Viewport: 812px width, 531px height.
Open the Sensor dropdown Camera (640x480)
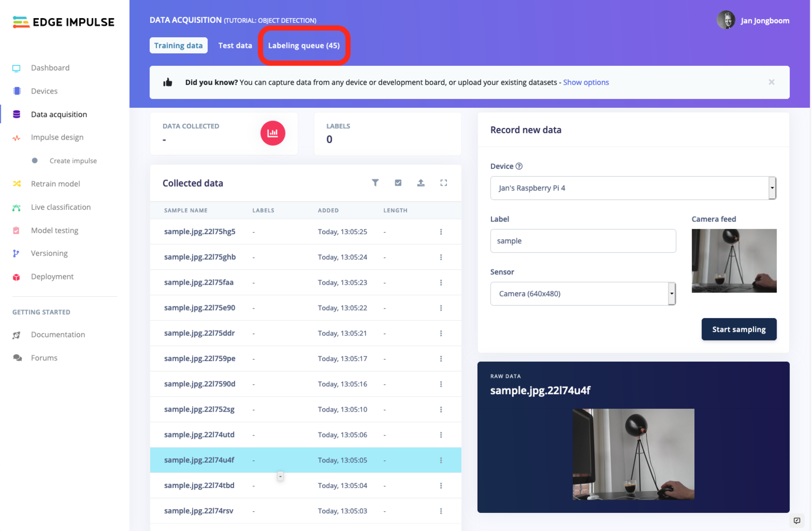tap(583, 294)
